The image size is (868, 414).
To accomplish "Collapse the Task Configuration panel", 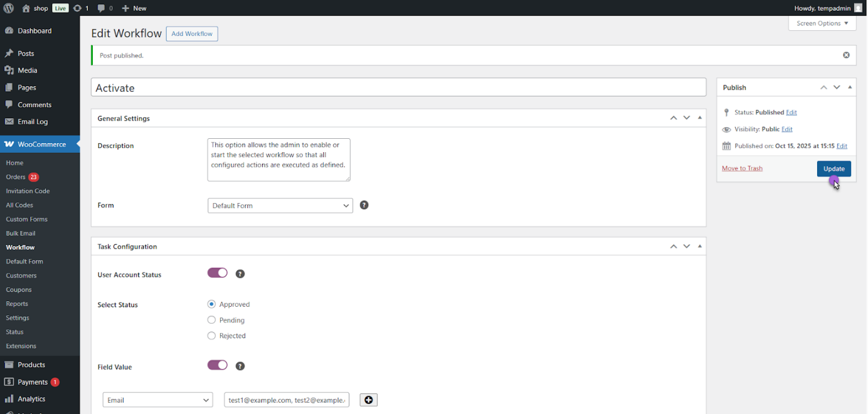I will click(x=699, y=246).
